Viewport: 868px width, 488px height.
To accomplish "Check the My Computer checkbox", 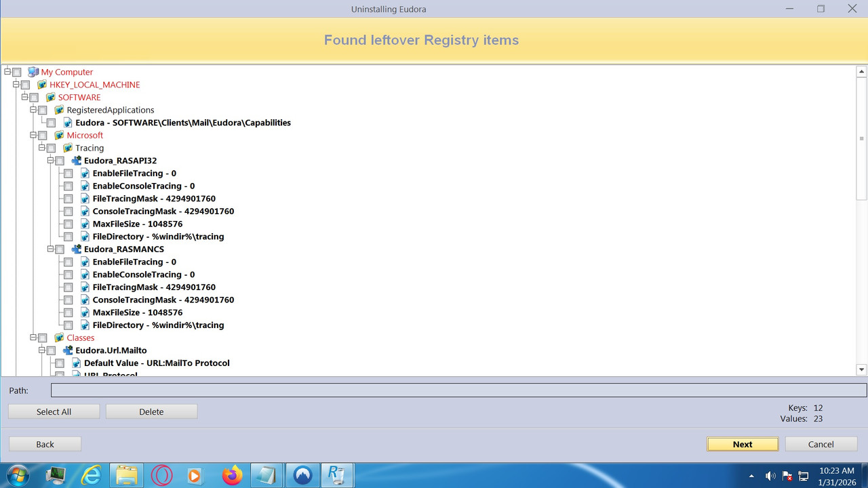I will pyautogui.click(x=17, y=72).
